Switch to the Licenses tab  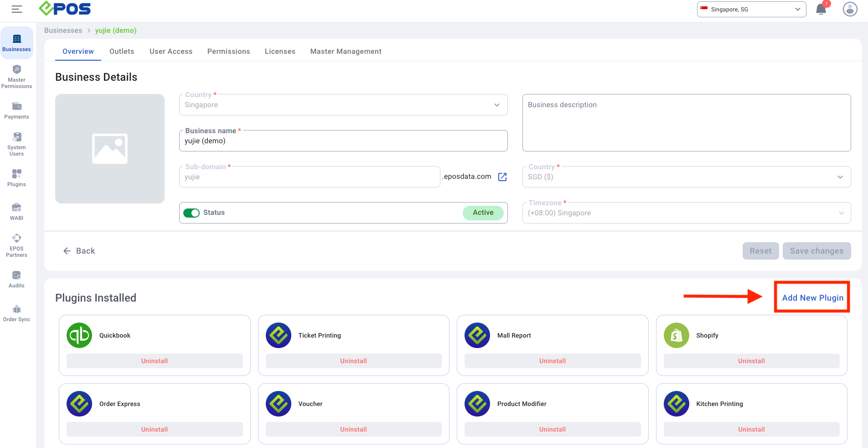280,52
